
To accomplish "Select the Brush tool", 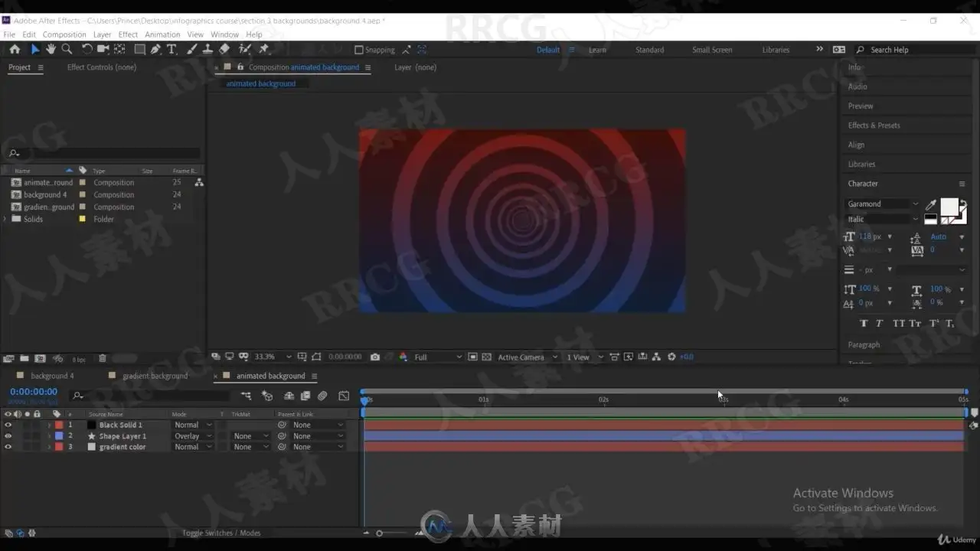I will pos(191,49).
